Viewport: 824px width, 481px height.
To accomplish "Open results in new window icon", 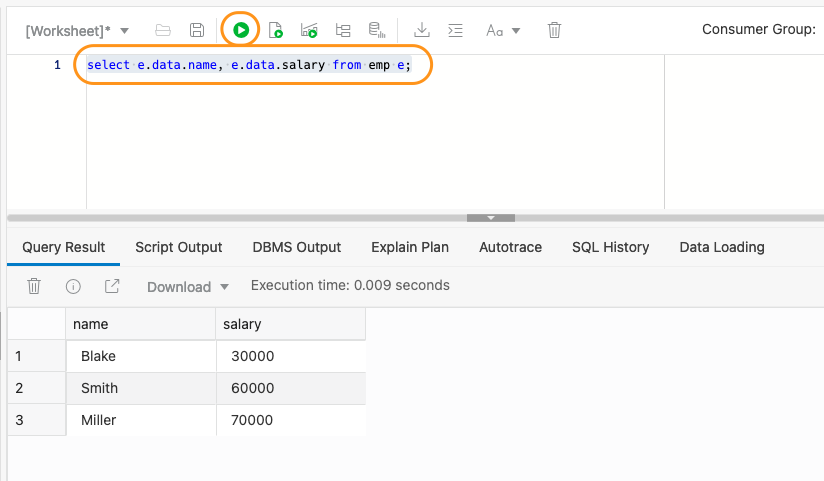I will 112,286.
